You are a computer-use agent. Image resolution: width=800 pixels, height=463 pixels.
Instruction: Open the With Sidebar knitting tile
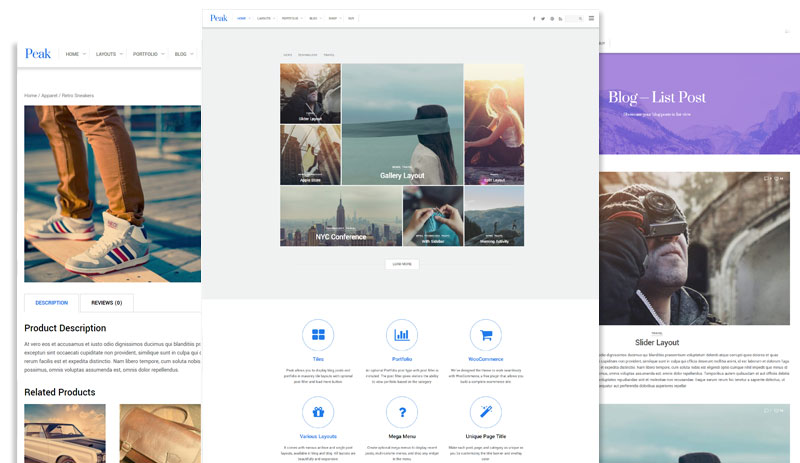click(x=433, y=216)
